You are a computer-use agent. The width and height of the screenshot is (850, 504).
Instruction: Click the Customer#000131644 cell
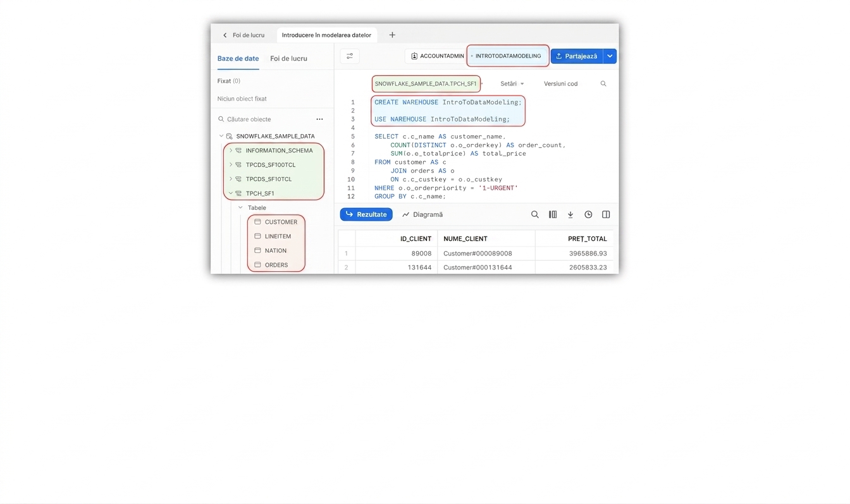tap(486, 267)
